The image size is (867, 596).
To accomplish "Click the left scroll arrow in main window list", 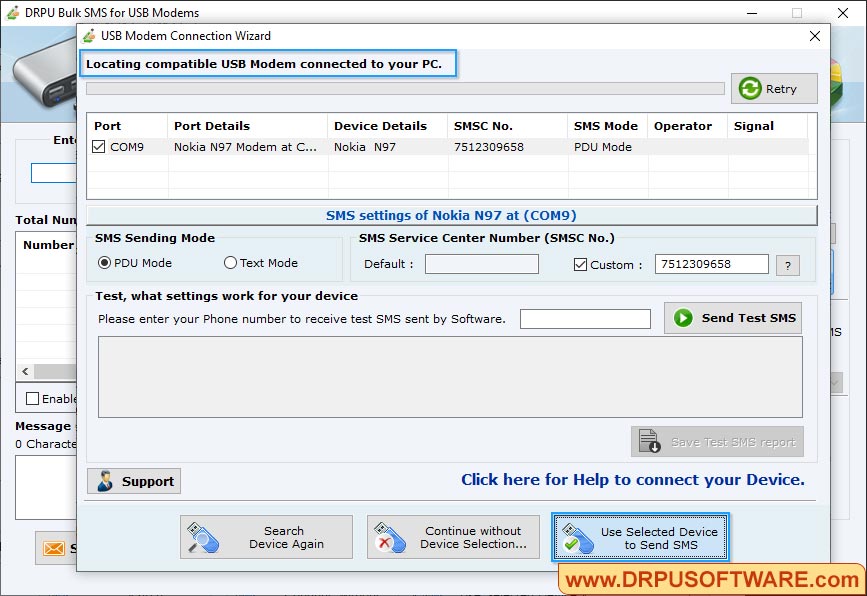I will [25, 372].
